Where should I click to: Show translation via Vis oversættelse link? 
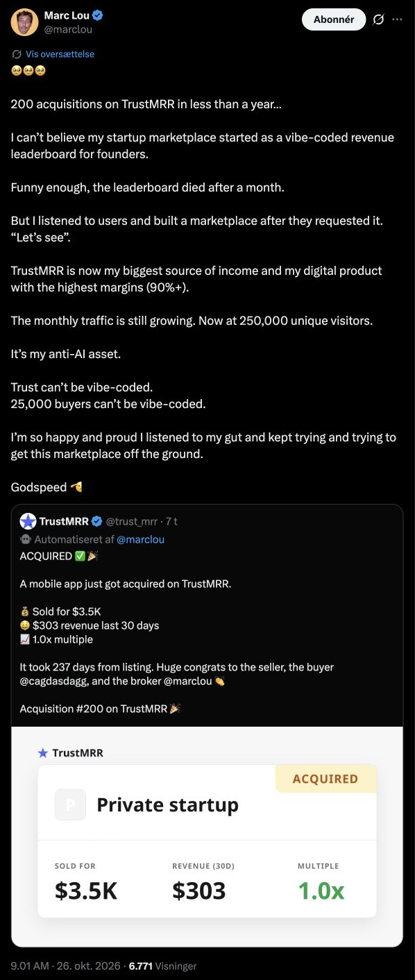[x=60, y=54]
